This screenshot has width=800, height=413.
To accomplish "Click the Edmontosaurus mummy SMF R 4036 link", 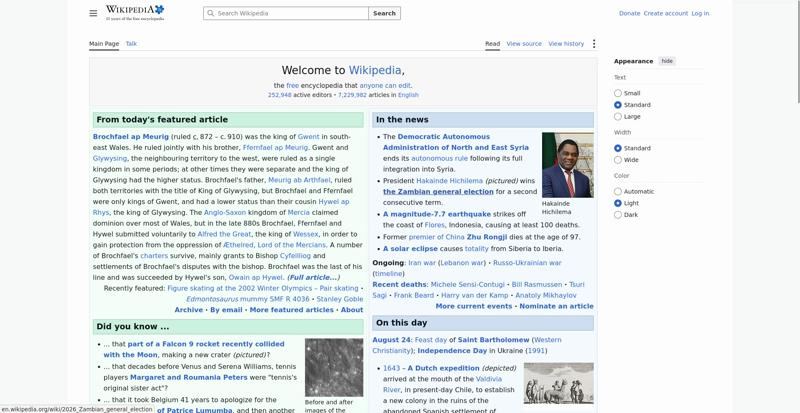I will click(248, 299).
